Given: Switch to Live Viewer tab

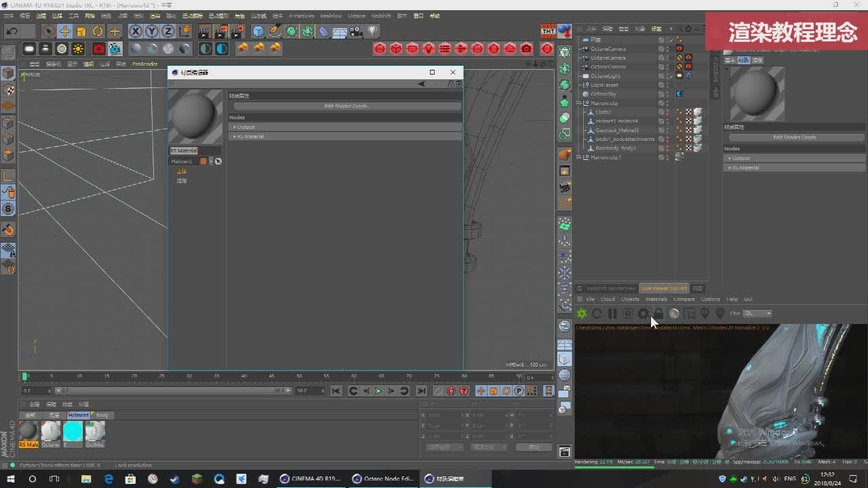Looking at the screenshot, I should coord(664,288).
